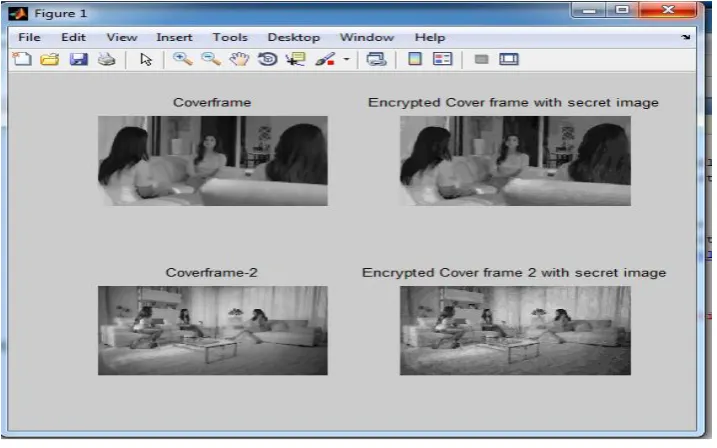Open the Help menu
Image resolution: width=717 pixels, height=448 pixels.
[430, 37]
